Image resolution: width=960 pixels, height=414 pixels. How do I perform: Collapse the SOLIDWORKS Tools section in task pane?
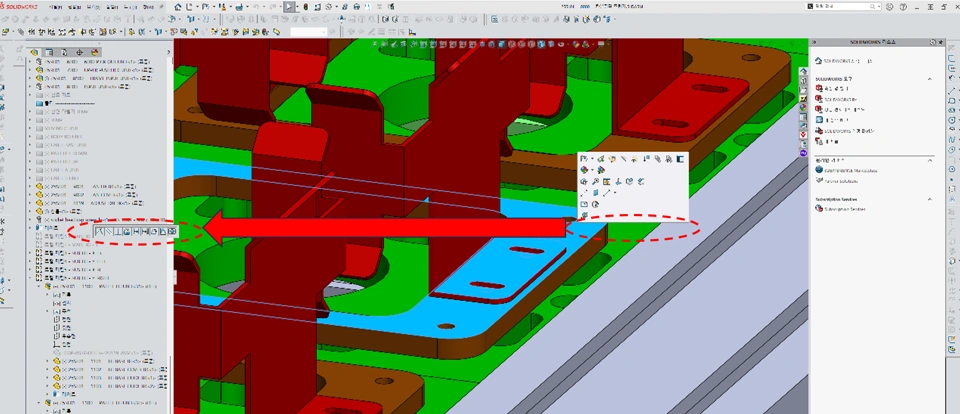point(929,78)
